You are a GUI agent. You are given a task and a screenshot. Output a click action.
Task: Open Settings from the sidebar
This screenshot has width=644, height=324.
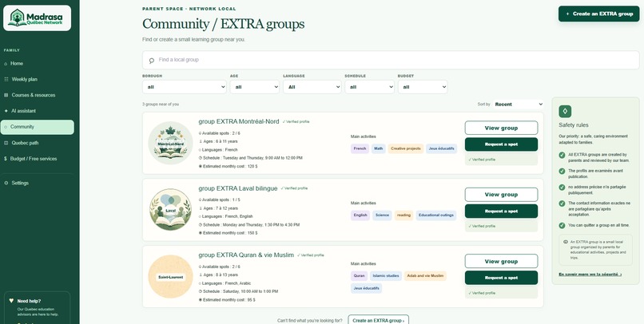coord(38,183)
